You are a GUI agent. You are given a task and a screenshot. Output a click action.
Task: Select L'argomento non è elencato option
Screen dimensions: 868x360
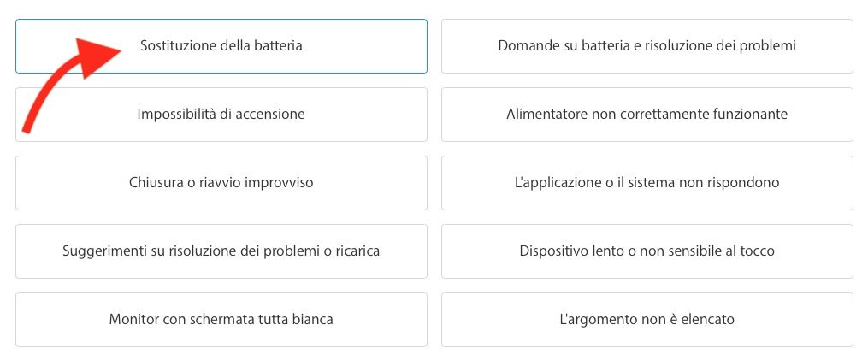coord(647,320)
